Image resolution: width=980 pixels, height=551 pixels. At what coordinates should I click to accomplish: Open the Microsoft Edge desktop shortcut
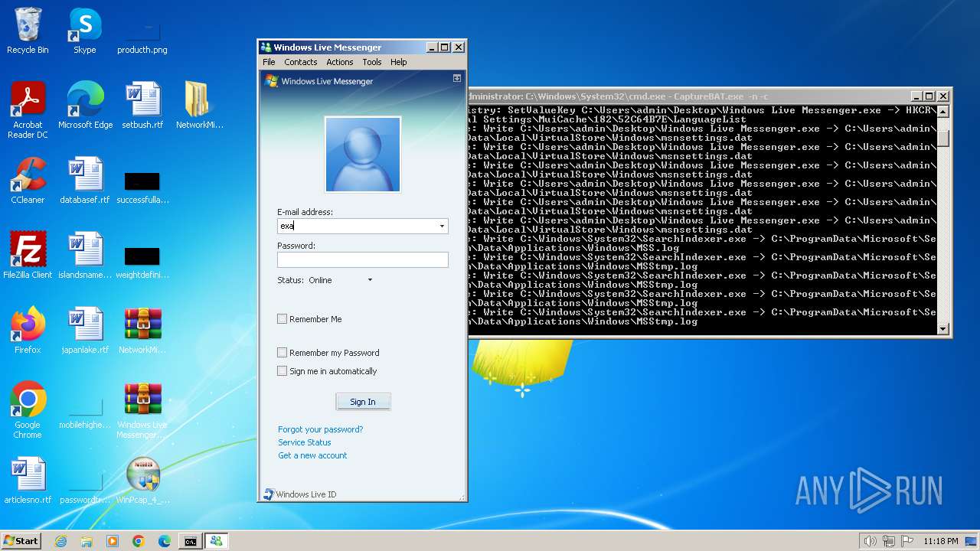pyautogui.click(x=85, y=106)
